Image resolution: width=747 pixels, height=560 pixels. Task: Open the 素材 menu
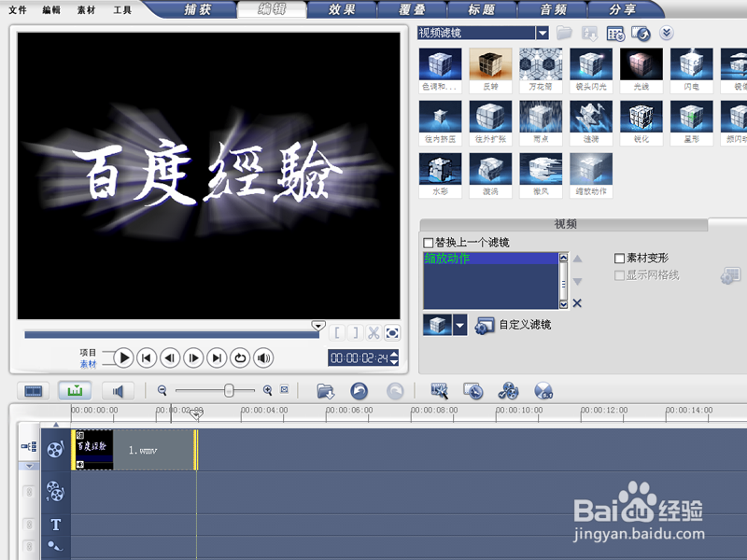click(86, 9)
